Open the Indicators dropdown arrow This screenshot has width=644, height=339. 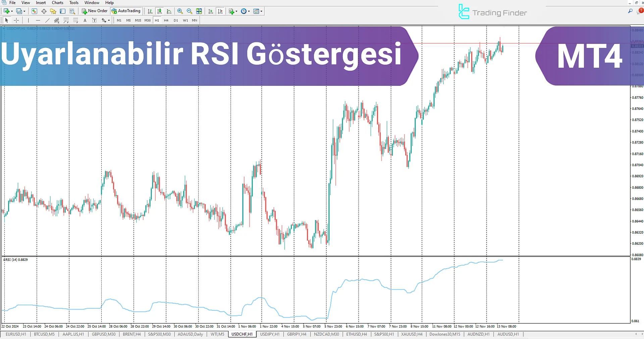tap(236, 11)
